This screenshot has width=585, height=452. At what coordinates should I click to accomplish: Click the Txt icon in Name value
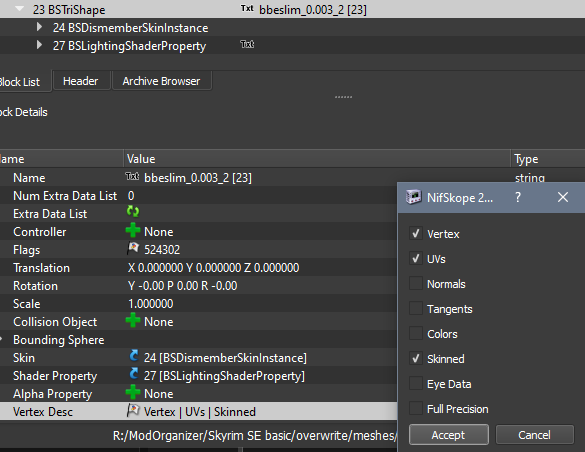132,176
